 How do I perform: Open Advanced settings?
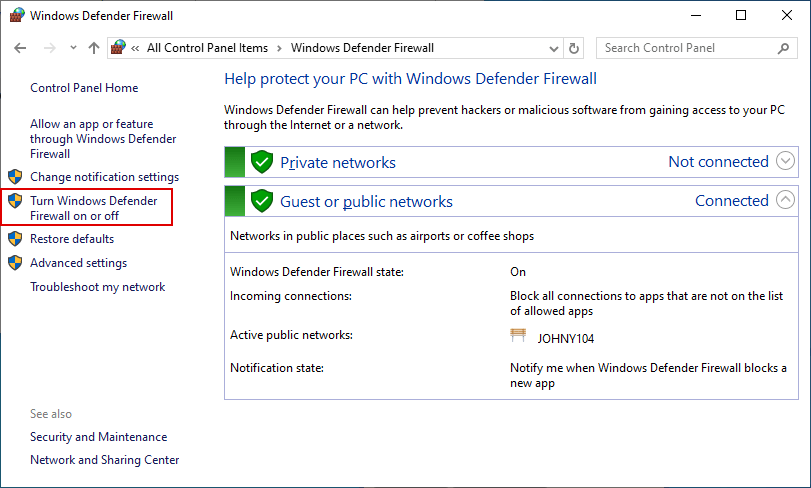tap(78, 263)
